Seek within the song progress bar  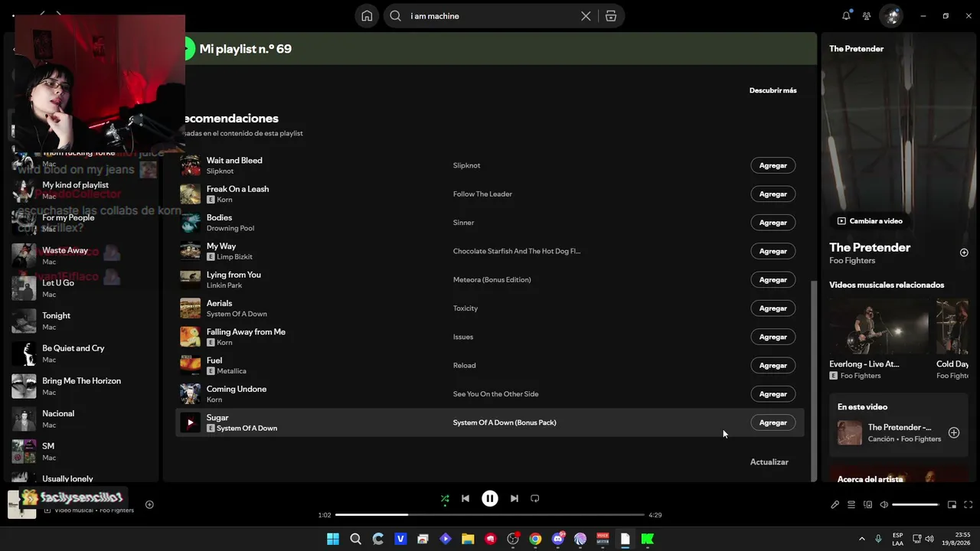click(x=490, y=515)
